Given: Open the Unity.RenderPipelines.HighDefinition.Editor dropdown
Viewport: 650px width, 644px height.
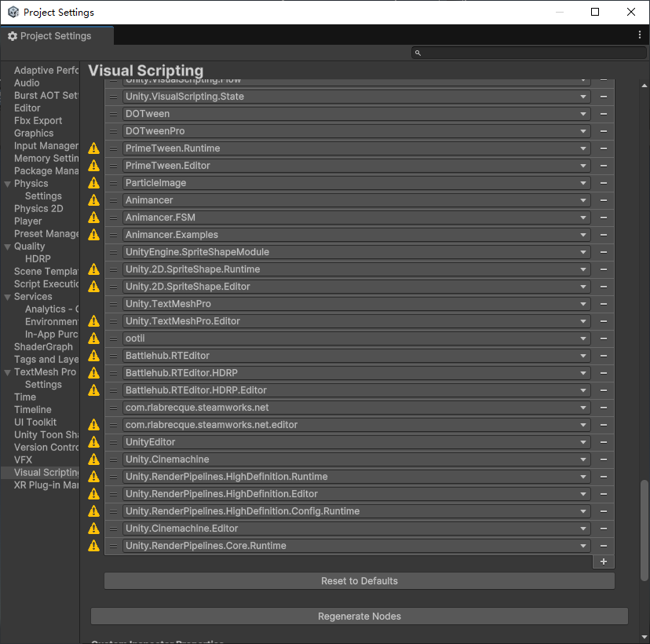Looking at the screenshot, I should click(356, 494).
